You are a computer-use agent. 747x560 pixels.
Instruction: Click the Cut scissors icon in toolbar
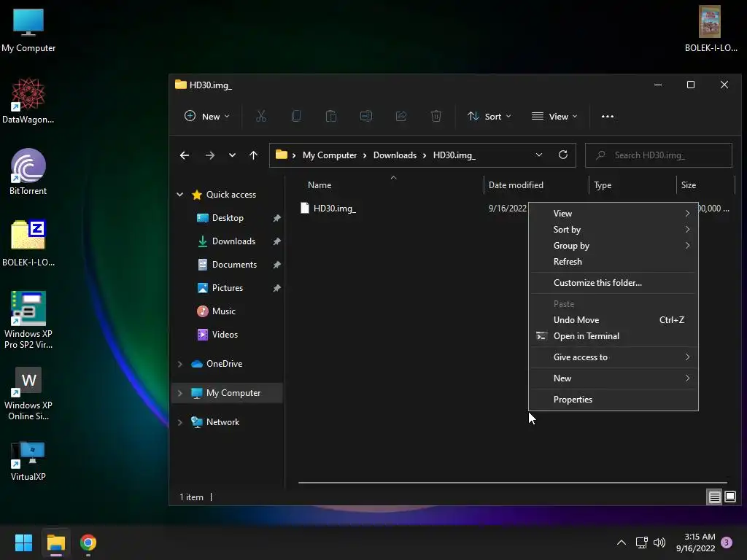[x=261, y=116]
